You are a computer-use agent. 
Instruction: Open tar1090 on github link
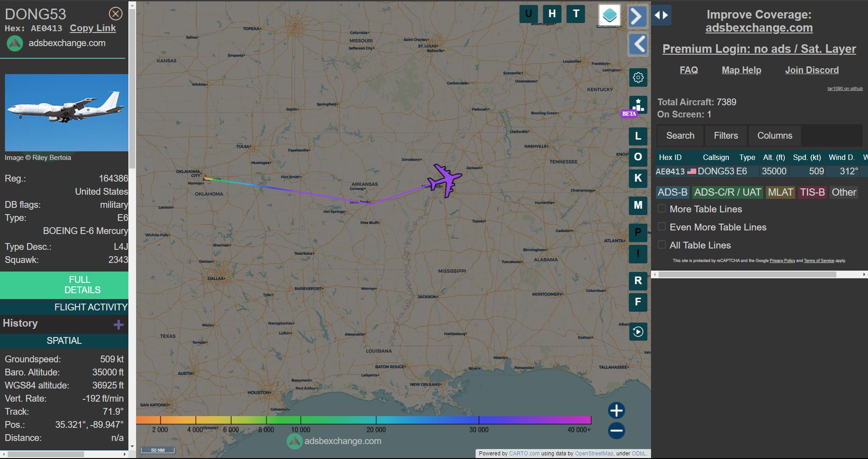coord(845,89)
